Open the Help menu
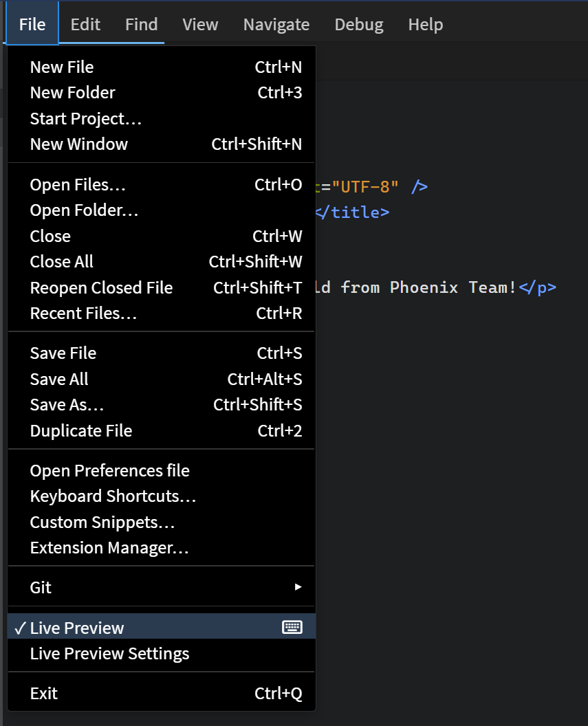The width and height of the screenshot is (588, 726). coord(425,23)
